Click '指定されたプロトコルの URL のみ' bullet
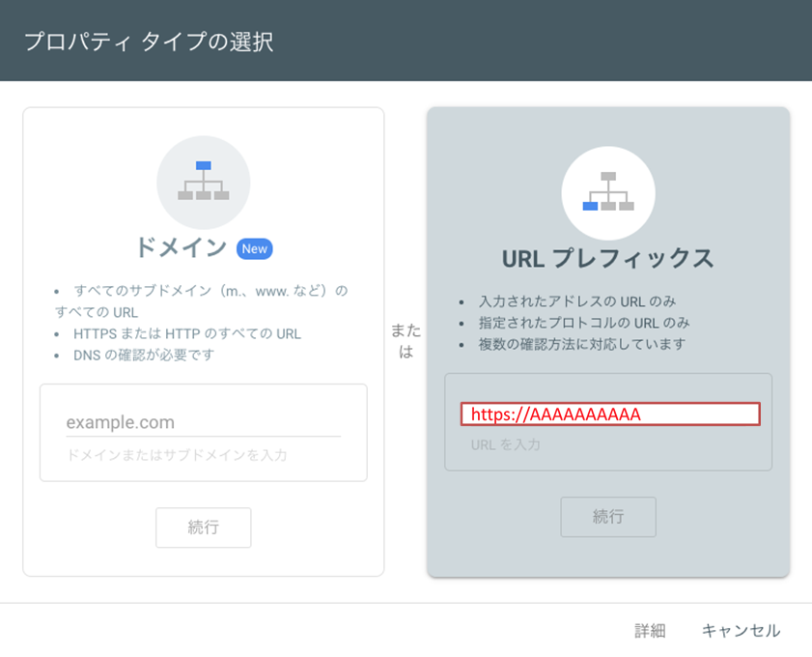 (584, 323)
